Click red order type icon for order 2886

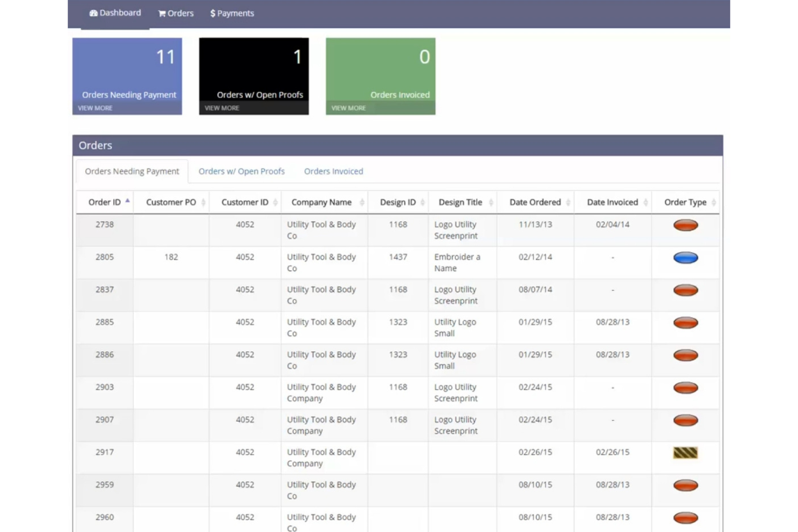tap(686, 355)
